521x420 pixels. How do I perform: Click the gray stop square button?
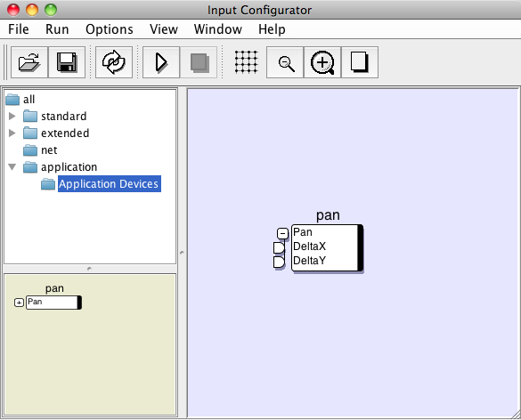pos(199,62)
